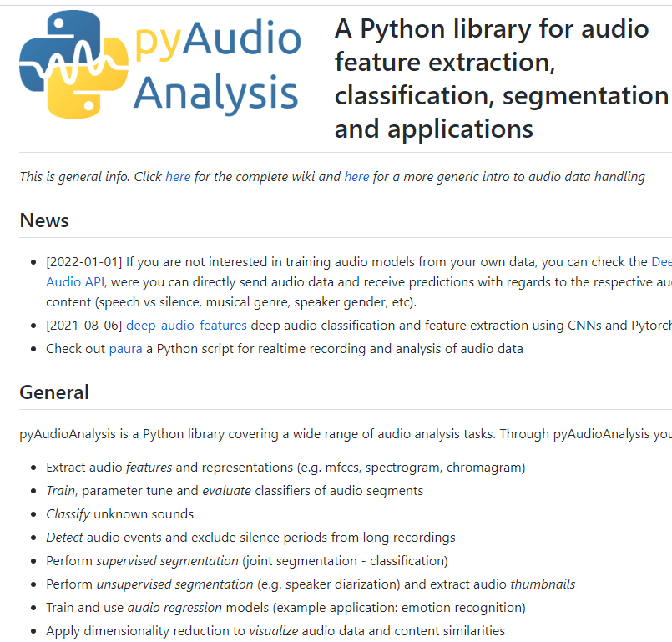The width and height of the screenshot is (672, 642).
Task: Click the News section heading
Action: (x=43, y=220)
